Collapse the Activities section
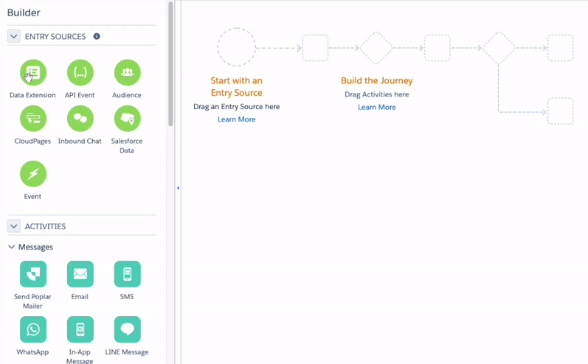Screen dimensions: 588x364 (13, 226)
